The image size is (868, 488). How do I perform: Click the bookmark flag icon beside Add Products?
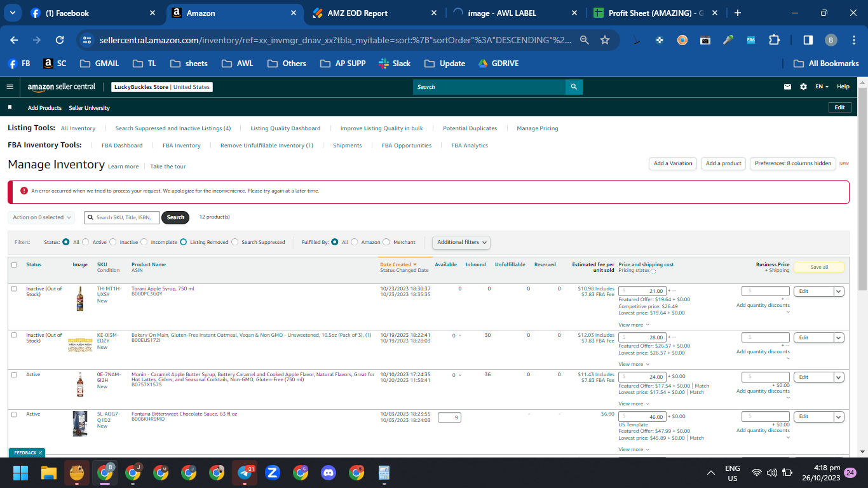click(x=10, y=108)
